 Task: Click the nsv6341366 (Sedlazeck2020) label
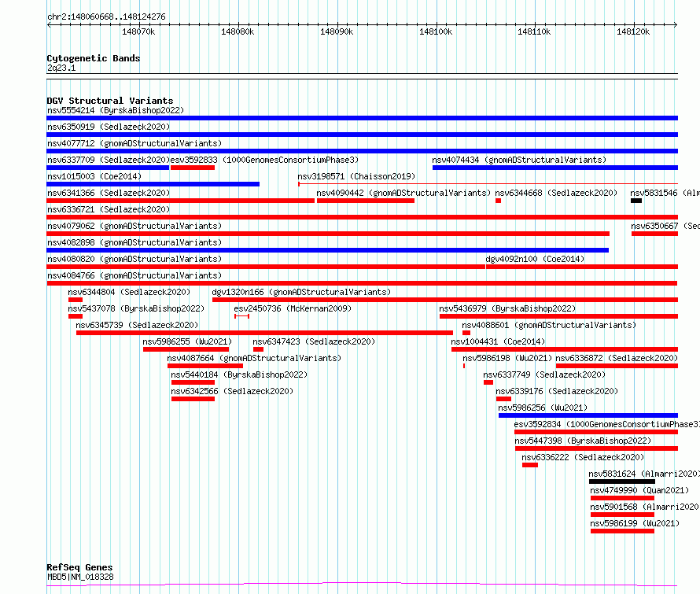click(x=109, y=193)
